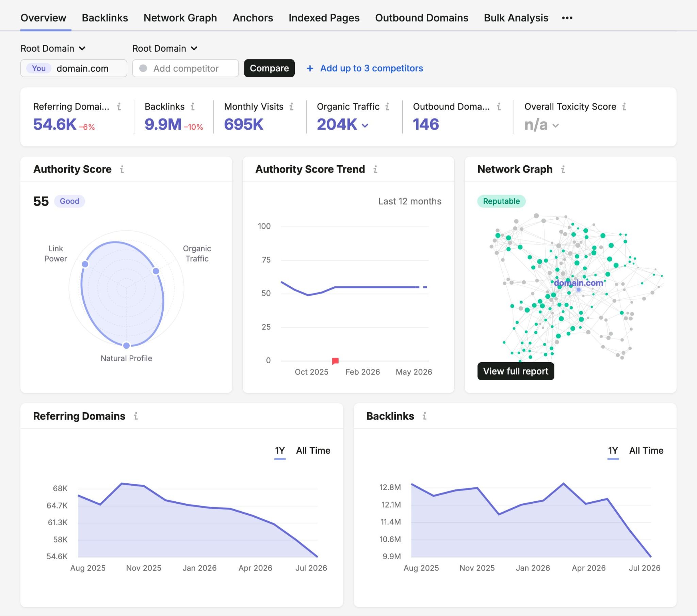Click the Natural Profile point on radar chart
This screenshot has height=616, width=697.
pyautogui.click(x=127, y=346)
